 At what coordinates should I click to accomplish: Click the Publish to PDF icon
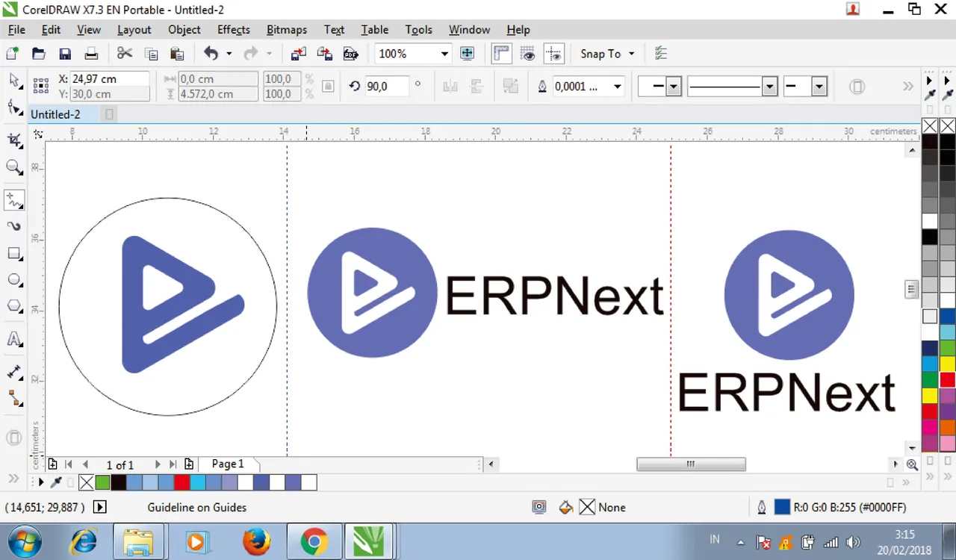[351, 54]
